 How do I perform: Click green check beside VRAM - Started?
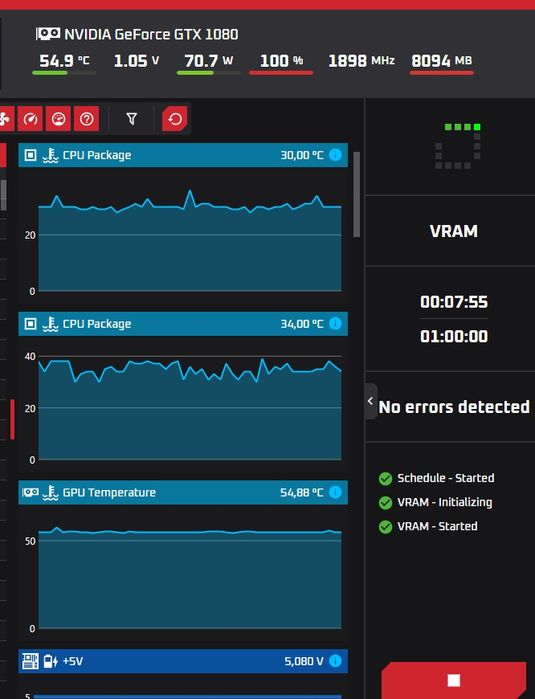click(x=385, y=526)
